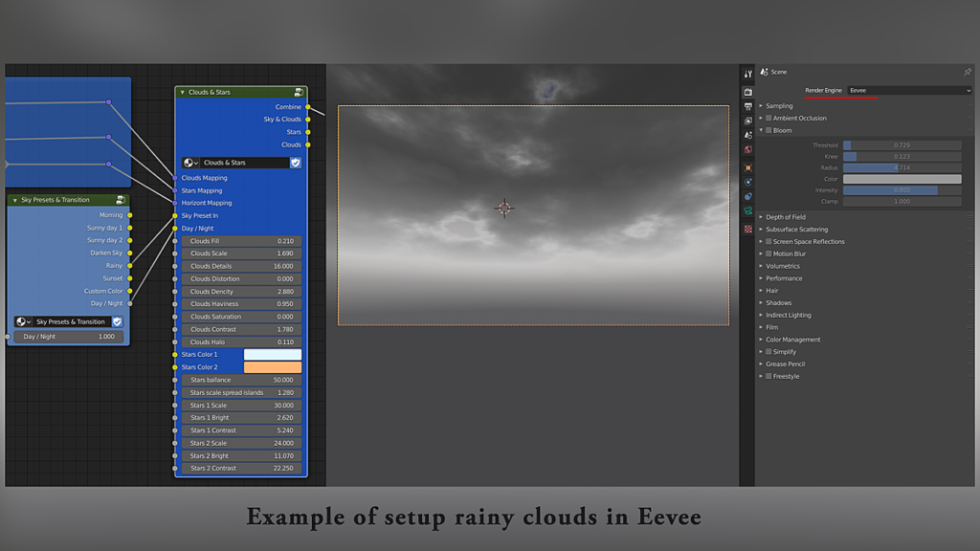This screenshot has height=551, width=980.
Task: Click the Bloom Intensity slider
Action: [902, 190]
